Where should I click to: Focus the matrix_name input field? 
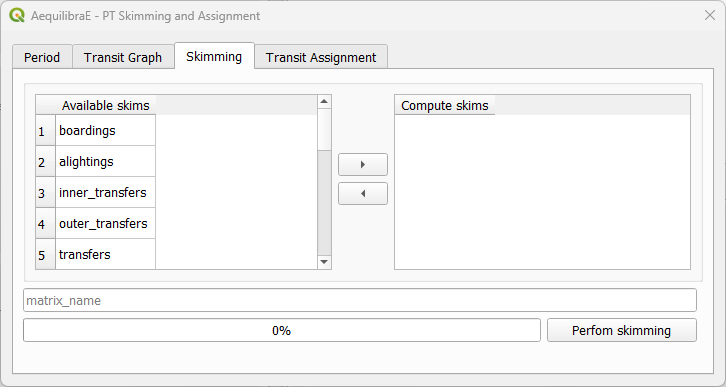click(360, 300)
